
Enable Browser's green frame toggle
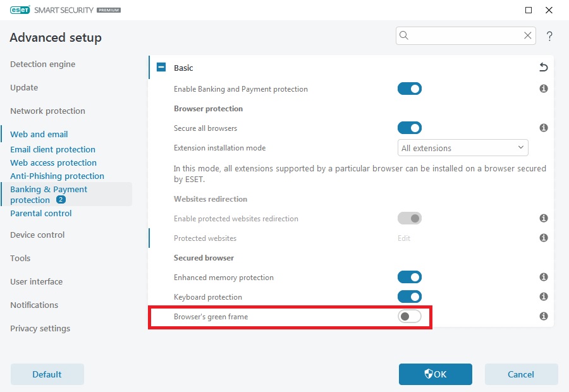[409, 316]
